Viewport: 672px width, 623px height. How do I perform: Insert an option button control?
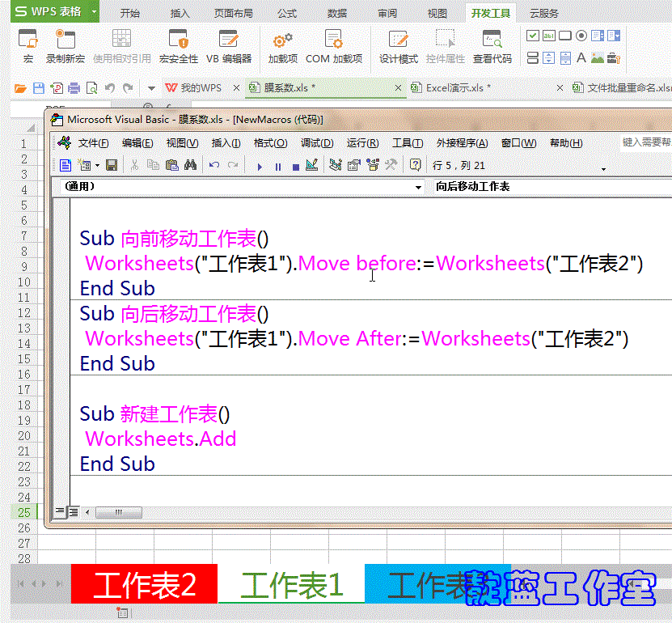pyautogui.click(x=581, y=36)
